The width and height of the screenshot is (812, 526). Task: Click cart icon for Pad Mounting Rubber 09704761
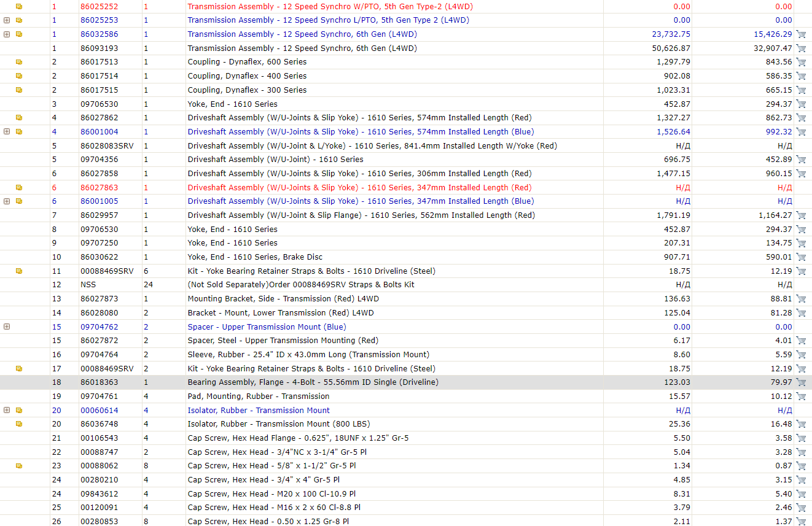point(801,396)
